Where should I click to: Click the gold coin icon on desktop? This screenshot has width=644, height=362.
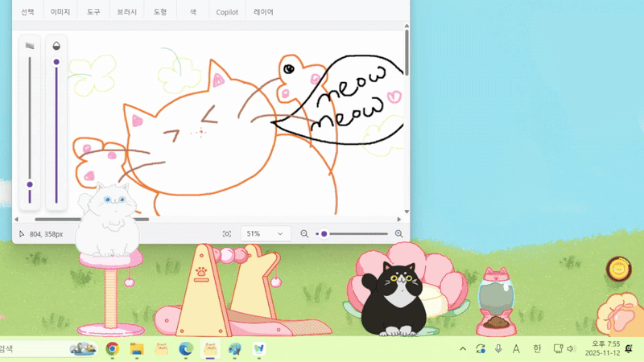(618, 269)
